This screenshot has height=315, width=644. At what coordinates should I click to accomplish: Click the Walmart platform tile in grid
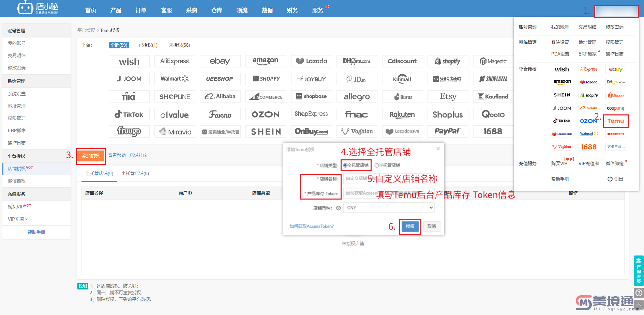tap(175, 79)
